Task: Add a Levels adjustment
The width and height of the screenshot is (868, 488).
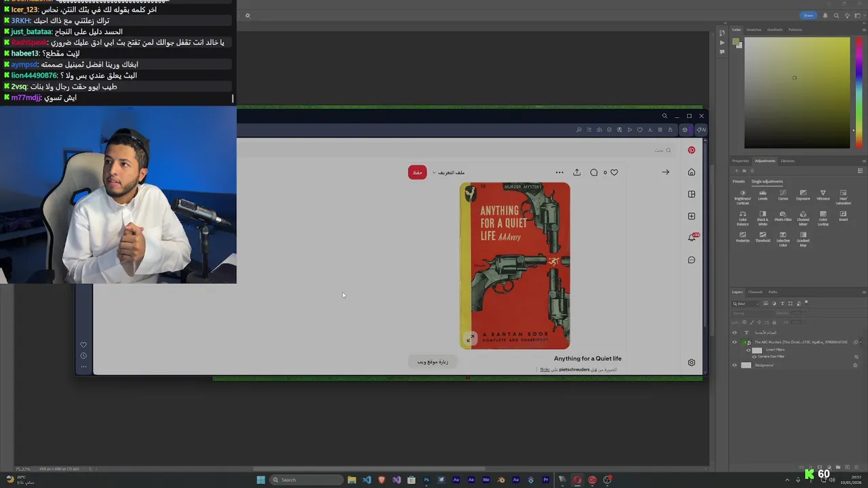Action: (763, 195)
